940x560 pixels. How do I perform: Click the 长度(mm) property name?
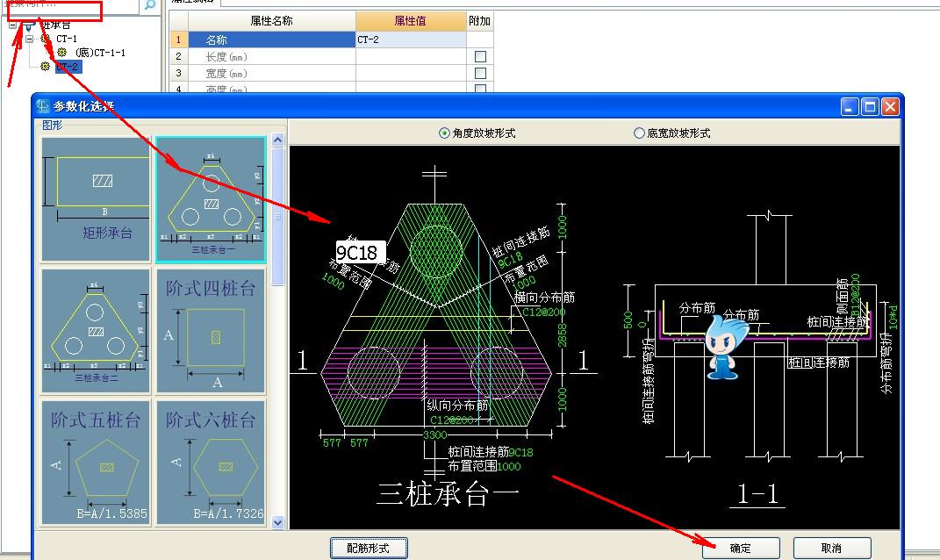[x=226, y=56]
